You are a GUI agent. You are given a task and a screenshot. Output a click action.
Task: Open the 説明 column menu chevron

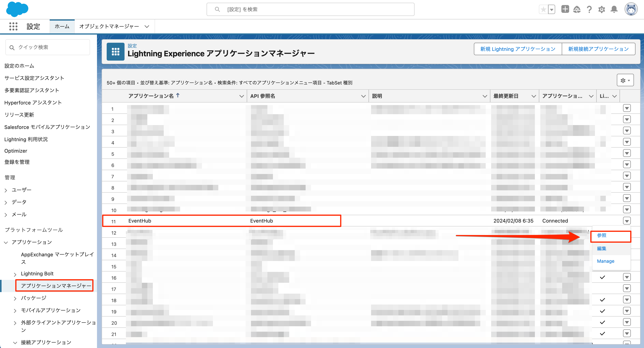coord(485,96)
